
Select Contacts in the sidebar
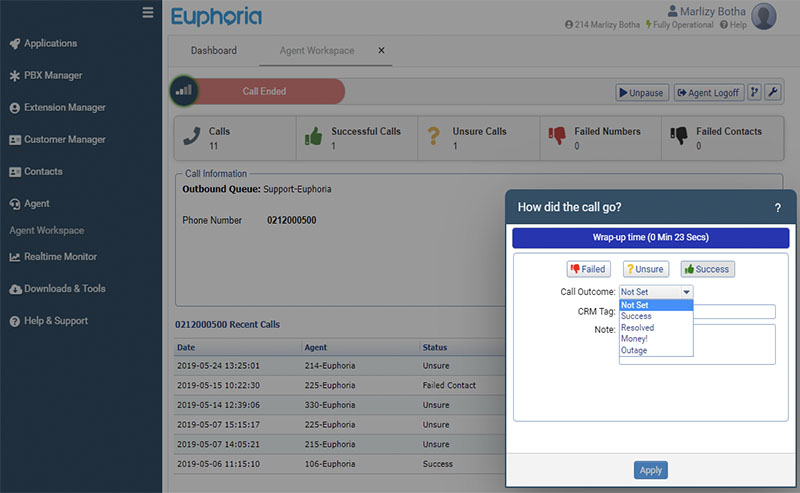43,171
